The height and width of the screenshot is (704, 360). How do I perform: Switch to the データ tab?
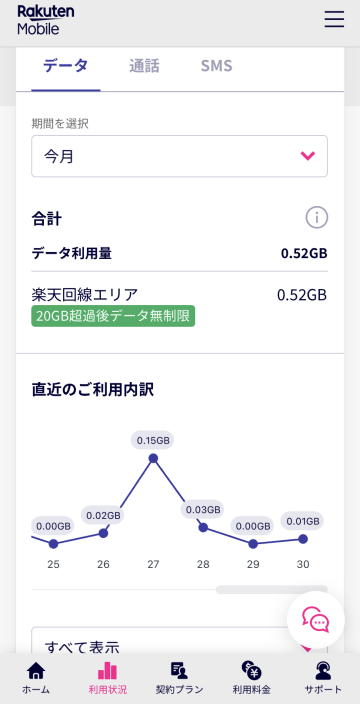point(66,67)
